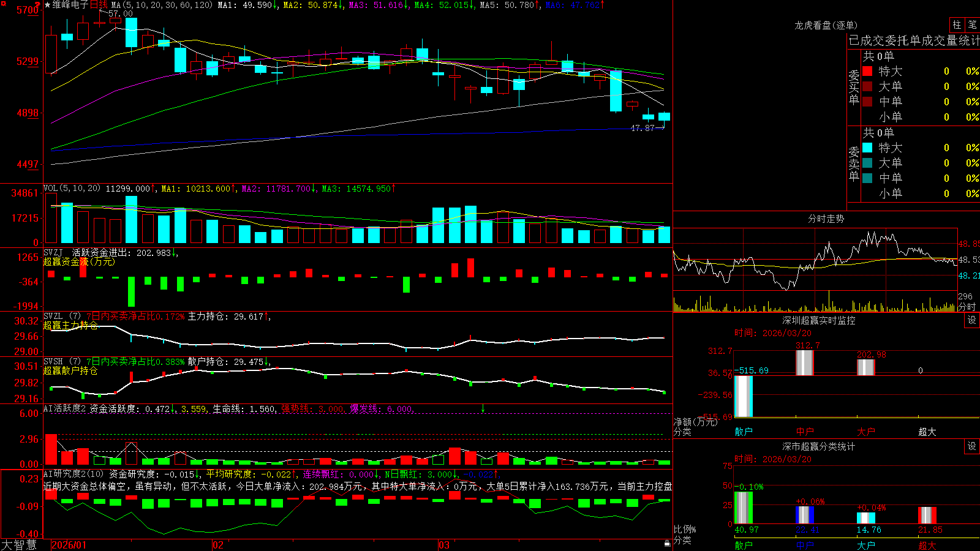Click the 散户 bar in 深圳超赢实时监控
Screen dimensions: 980x551
744,396
